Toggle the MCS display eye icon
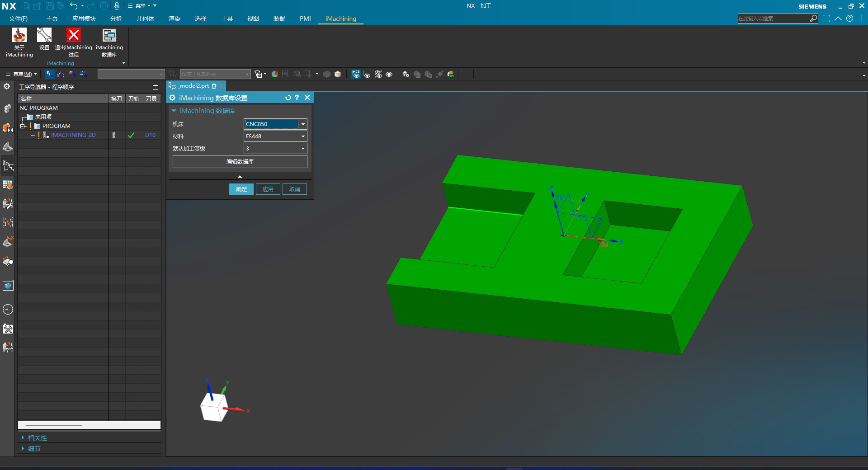Viewport: 868px width, 470px height. coord(356,74)
